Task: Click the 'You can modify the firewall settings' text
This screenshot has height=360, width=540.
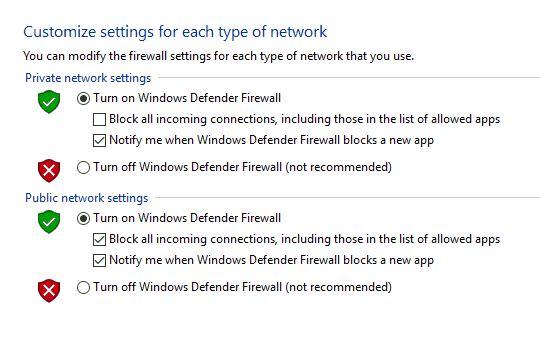Action: point(218,56)
